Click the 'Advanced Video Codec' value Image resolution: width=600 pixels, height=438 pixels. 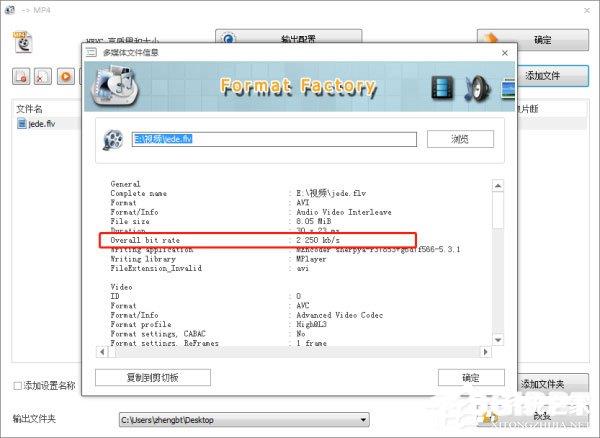pyautogui.click(x=339, y=315)
